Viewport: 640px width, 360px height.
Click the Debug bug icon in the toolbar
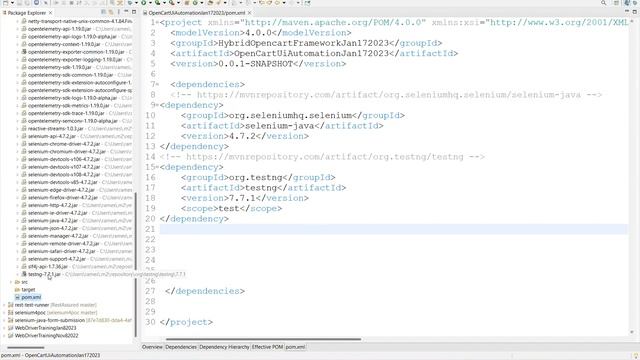click(x=130, y=3)
